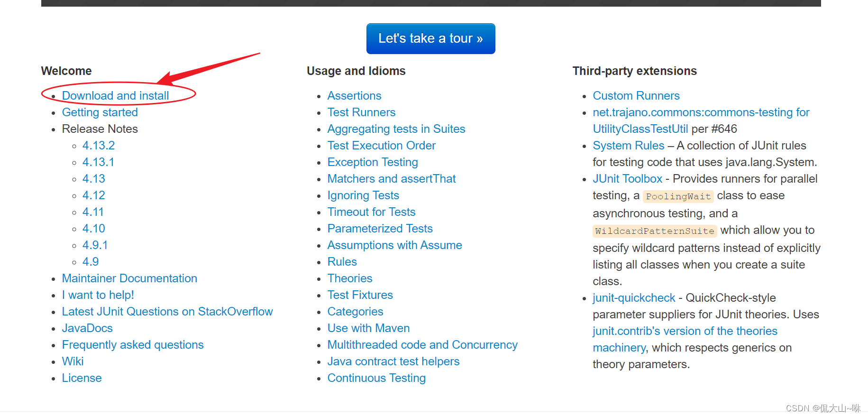Open Aggregating tests in Suites
Image resolution: width=868 pixels, height=417 pixels.
396,129
